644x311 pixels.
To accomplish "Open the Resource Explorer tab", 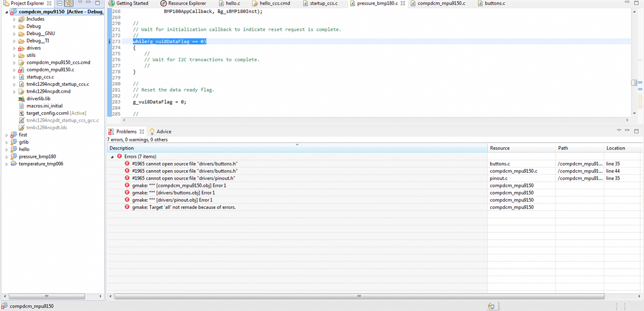I will coord(183,3).
